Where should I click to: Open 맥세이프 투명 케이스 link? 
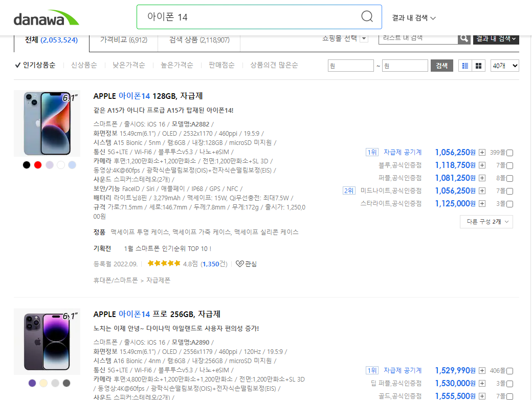[140, 232]
